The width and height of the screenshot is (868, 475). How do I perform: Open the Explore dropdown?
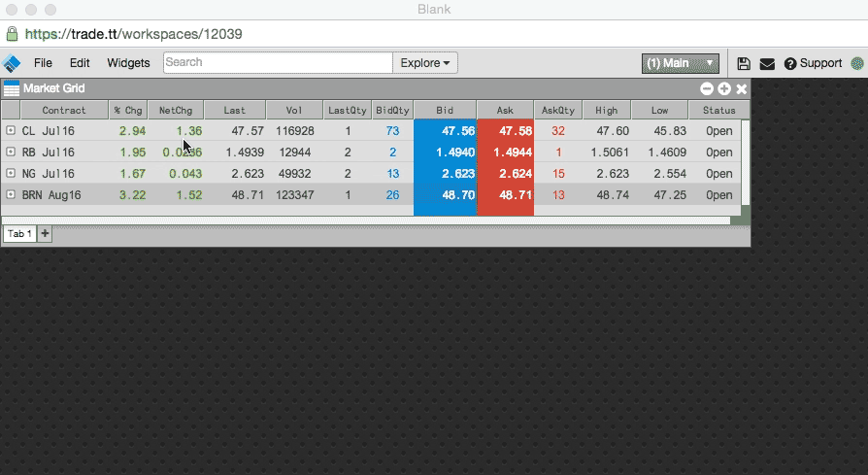(x=425, y=63)
